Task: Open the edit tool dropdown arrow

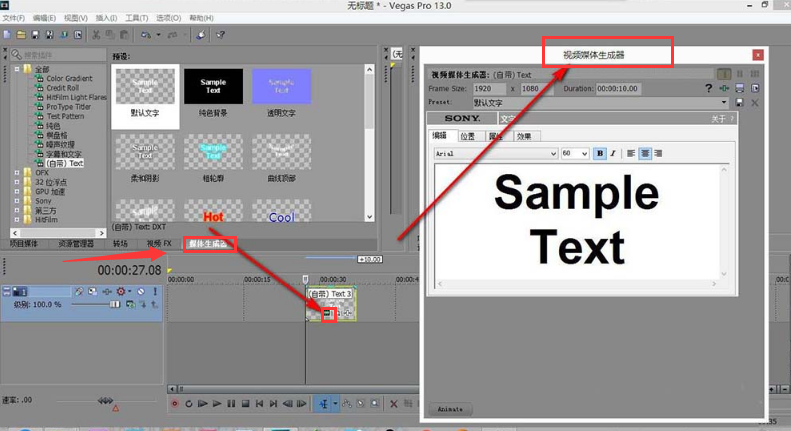Action: pyautogui.click(x=335, y=404)
